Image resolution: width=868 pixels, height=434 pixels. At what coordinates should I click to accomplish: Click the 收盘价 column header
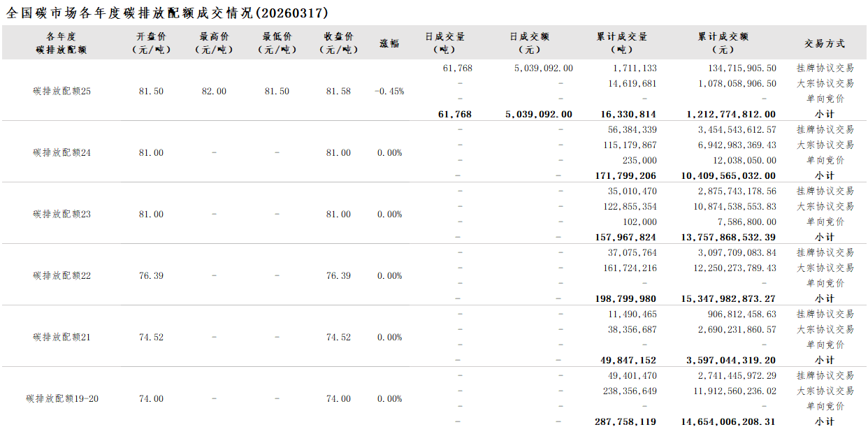point(338,43)
